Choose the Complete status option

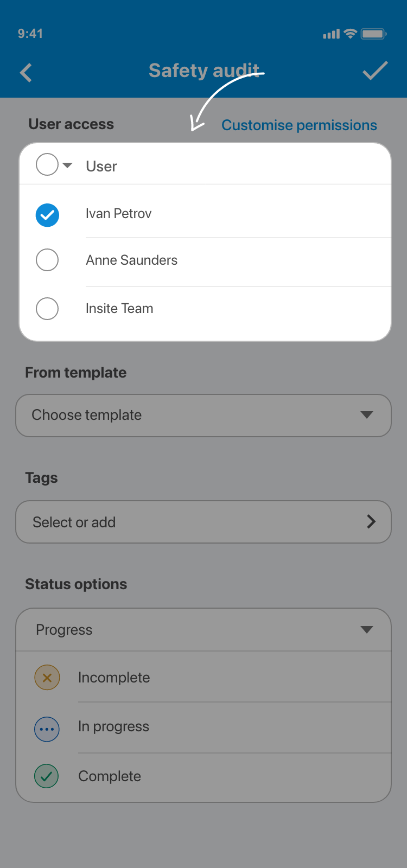click(x=110, y=776)
